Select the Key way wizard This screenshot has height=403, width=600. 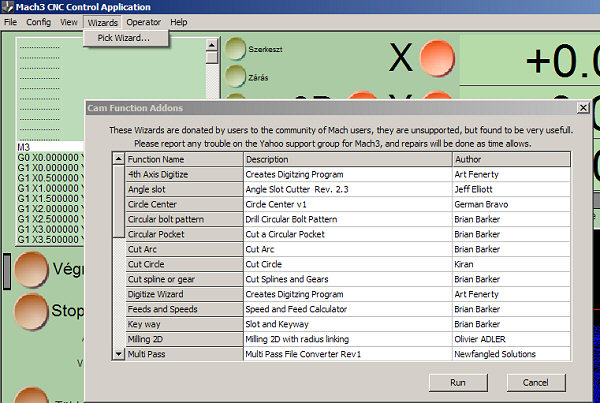click(184, 324)
